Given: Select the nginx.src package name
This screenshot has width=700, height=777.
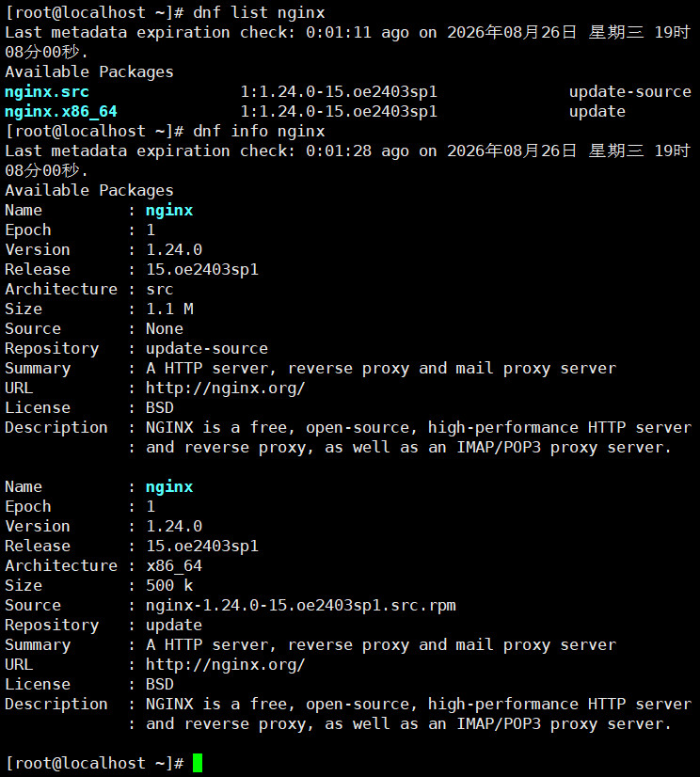Looking at the screenshot, I should point(47,91).
